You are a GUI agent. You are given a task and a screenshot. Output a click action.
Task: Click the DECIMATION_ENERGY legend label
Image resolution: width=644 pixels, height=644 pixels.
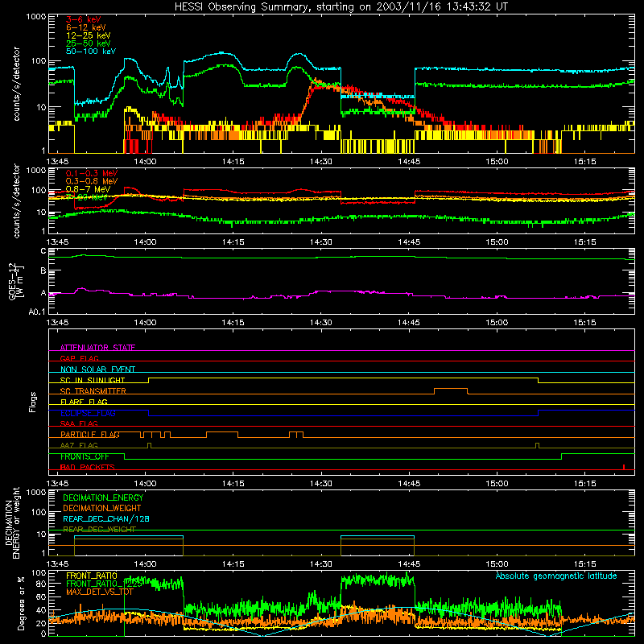click(103, 497)
